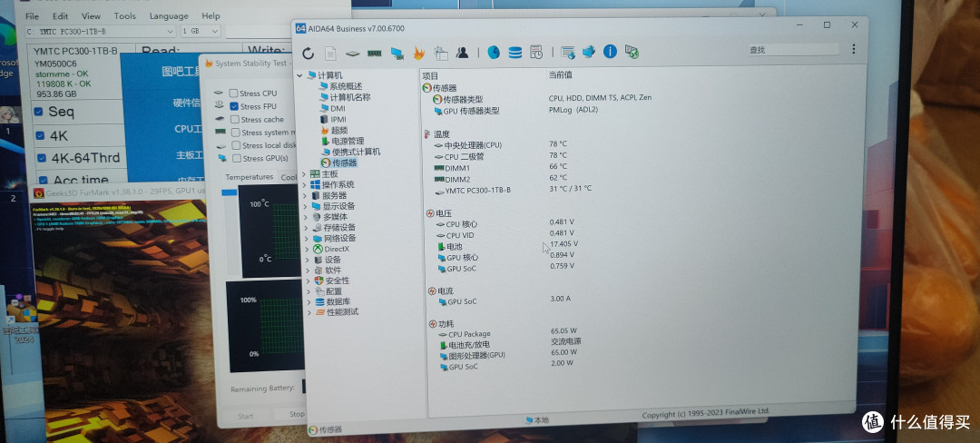Open the Tools menu
Viewport: 980px width, 443px height.
pos(125,16)
